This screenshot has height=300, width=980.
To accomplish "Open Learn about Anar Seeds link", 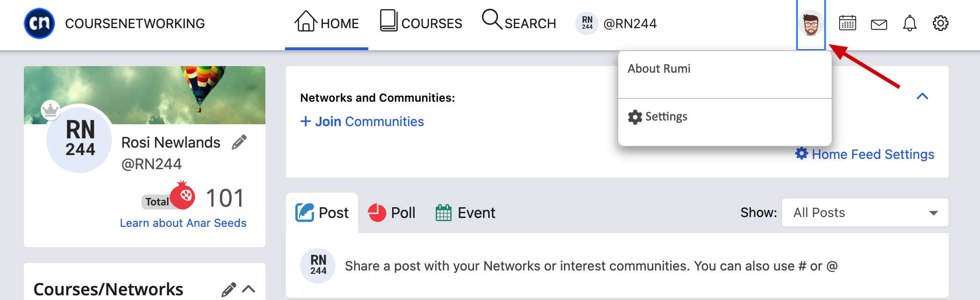I will (183, 223).
